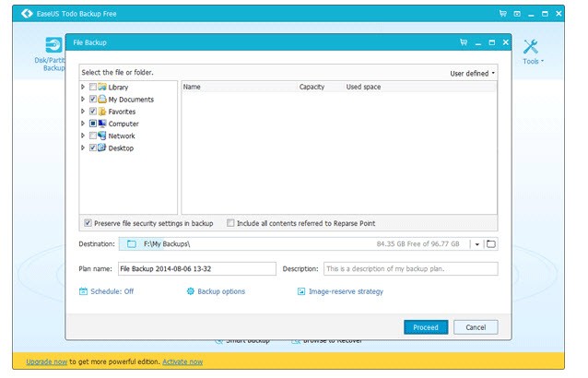Click the Upgrade now link
Viewport: 588px width, 378px height.
pos(46,362)
